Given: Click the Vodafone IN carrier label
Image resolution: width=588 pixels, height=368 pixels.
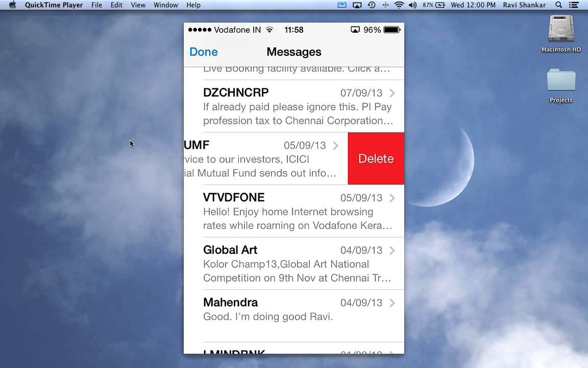Looking at the screenshot, I should click(237, 30).
